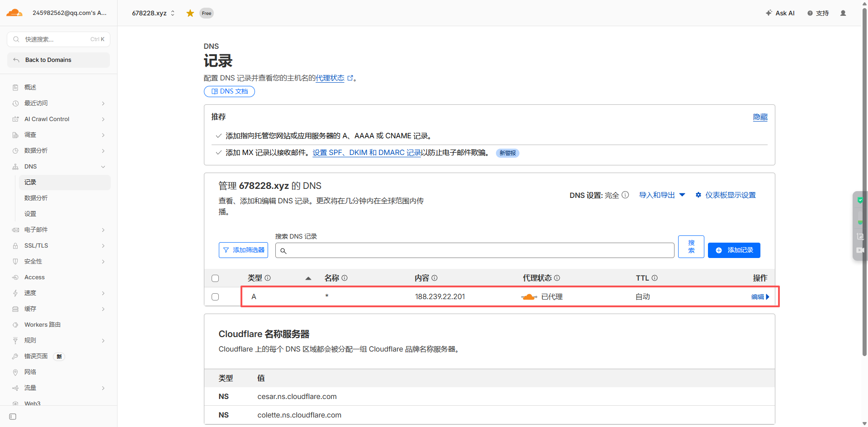Click the 速度 lightning icon in sidebar
868x427 pixels.
coord(15,293)
